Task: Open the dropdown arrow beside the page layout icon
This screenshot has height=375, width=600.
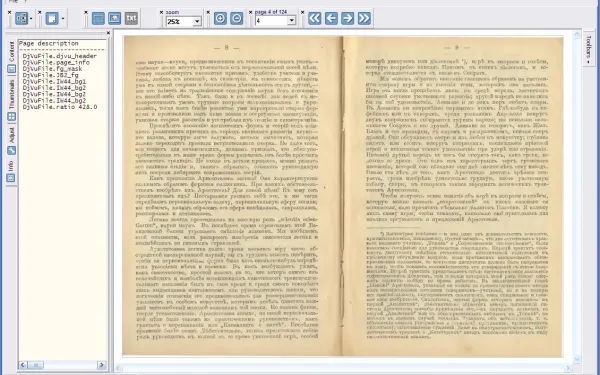Action: (31, 18)
